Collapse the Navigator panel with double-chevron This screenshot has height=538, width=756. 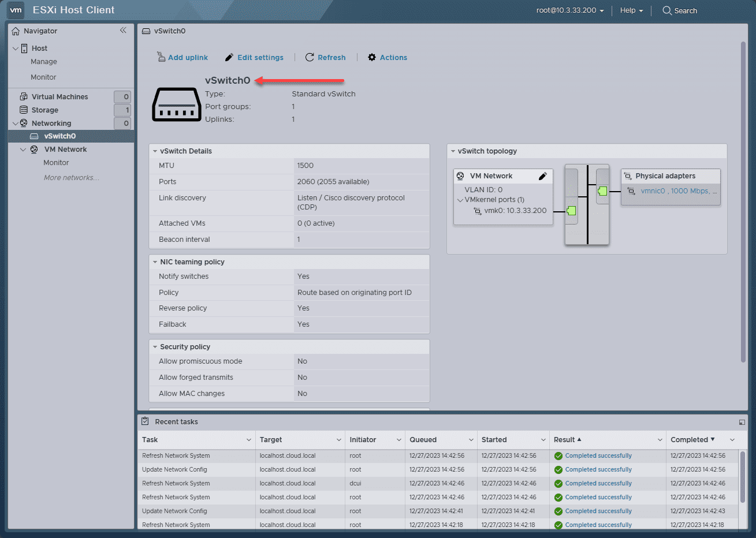click(x=123, y=31)
